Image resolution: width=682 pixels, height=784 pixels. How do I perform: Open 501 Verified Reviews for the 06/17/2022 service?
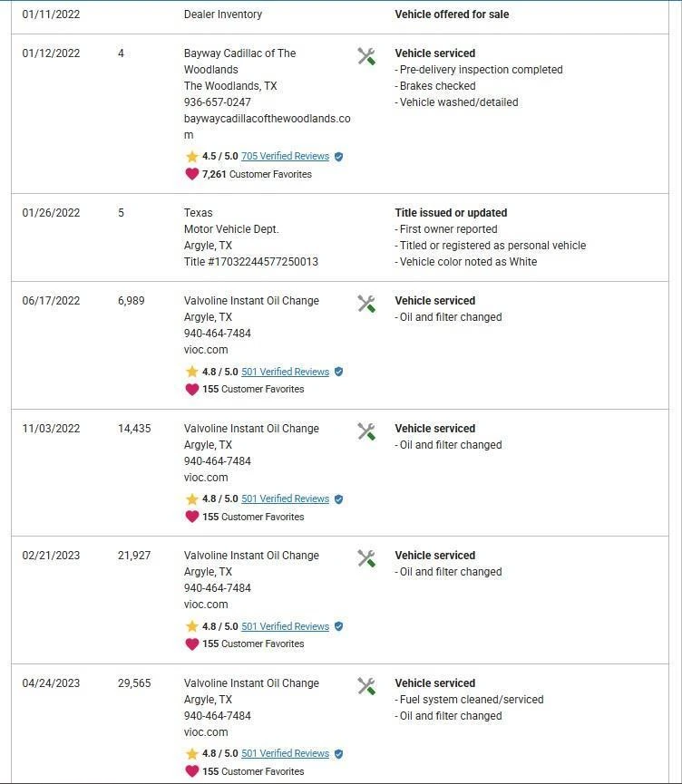point(285,372)
